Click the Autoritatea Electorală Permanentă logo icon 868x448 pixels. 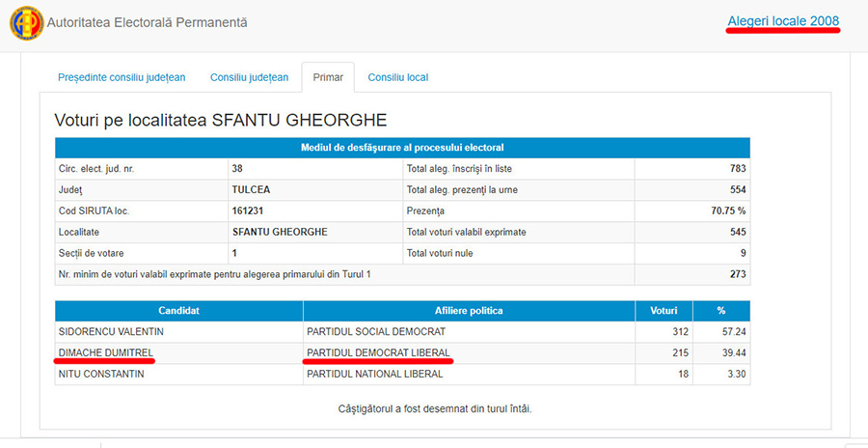click(25, 23)
